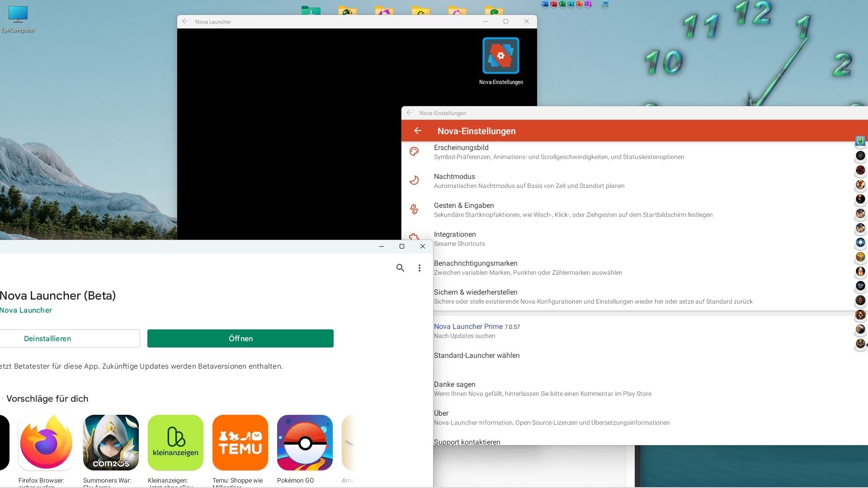Click the Nachtmodus moon icon
868x488 pixels.
[x=414, y=181]
